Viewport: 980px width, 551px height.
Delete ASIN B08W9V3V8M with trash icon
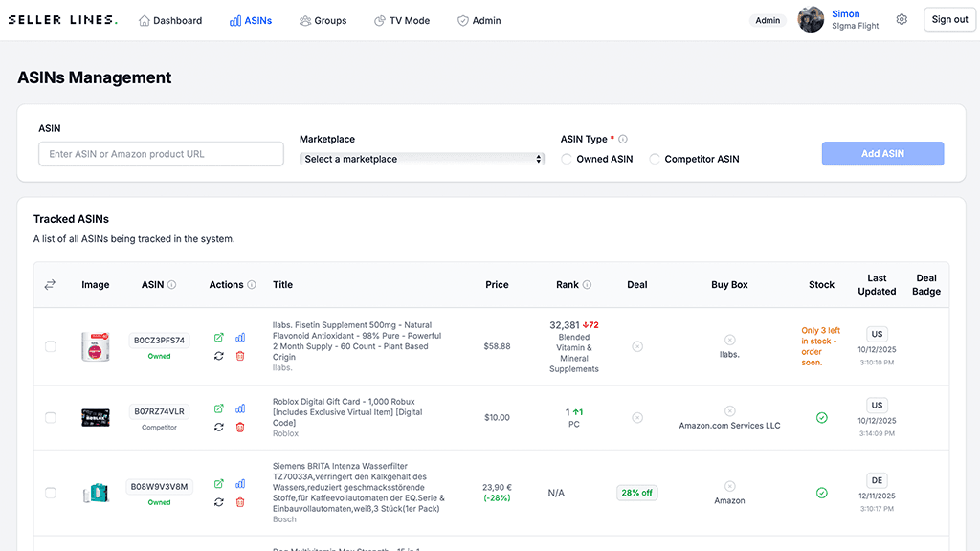pyautogui.click(x=240, y=502)
